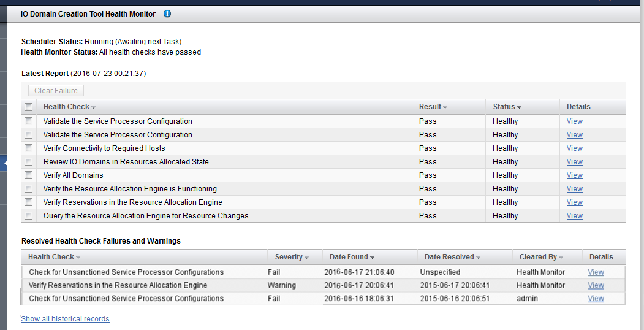Click the left sidebar collapse arrow
Screen dimensions: 644x330
(6, 164)
